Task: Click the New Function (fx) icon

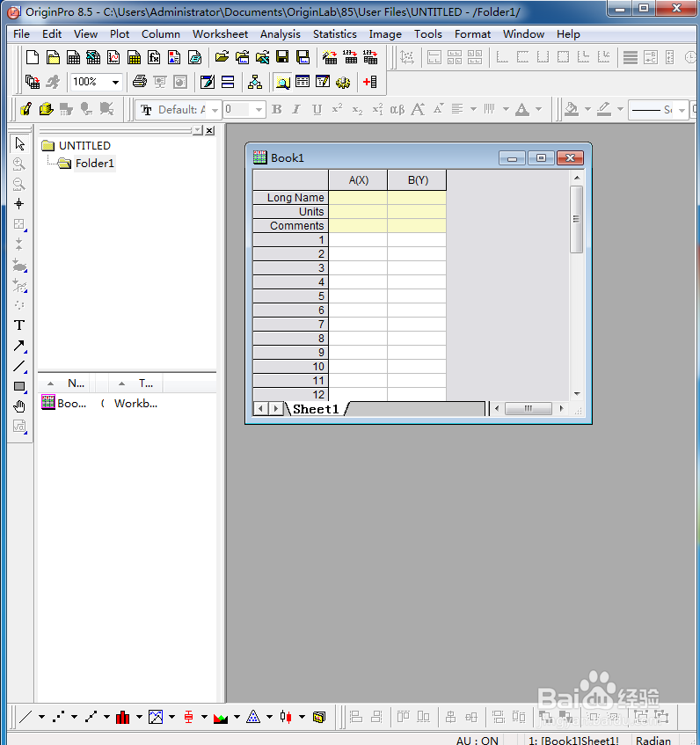Action: (154, 57)
